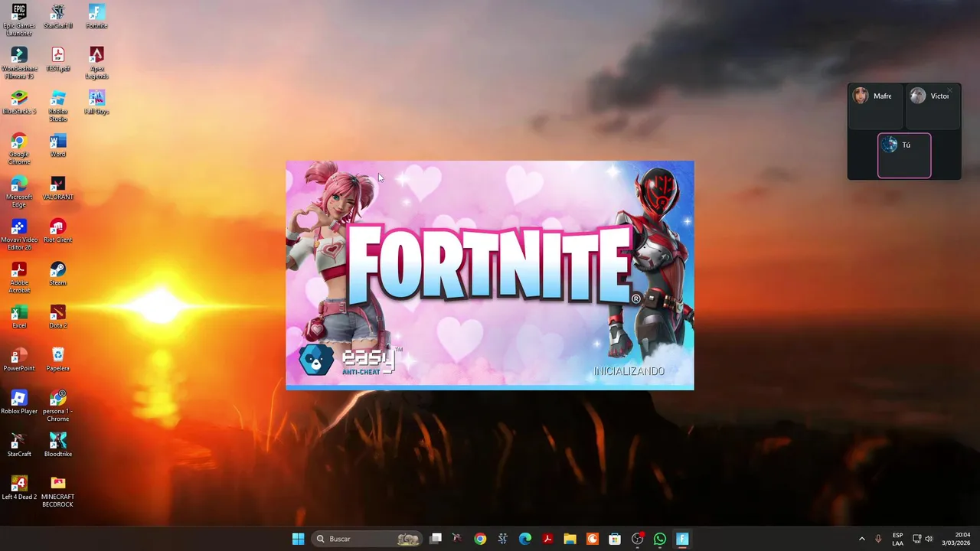Select the Roblox Studio desktop icon
This screenshot has height=551, width=980.
pyautogui.click(x=58, y=106)
